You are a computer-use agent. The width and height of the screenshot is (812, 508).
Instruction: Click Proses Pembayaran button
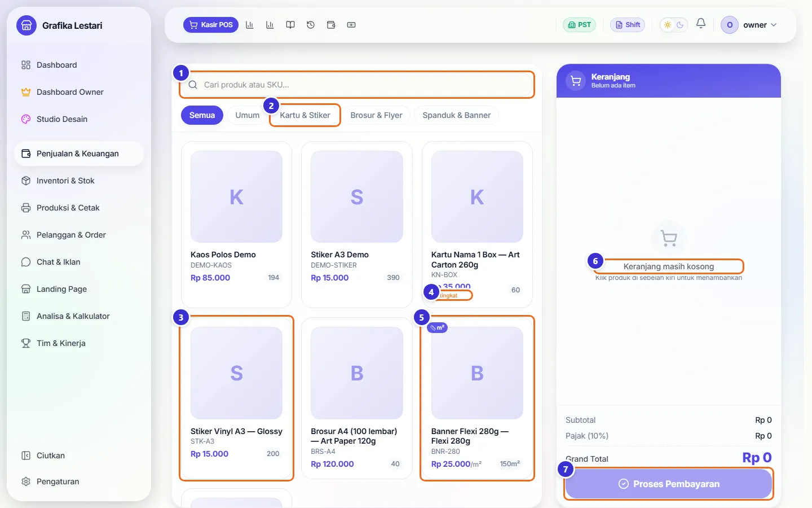coord(669,484)
